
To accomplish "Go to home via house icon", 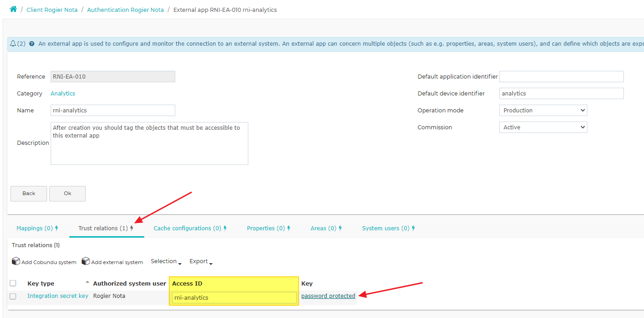I will [13, 9].
